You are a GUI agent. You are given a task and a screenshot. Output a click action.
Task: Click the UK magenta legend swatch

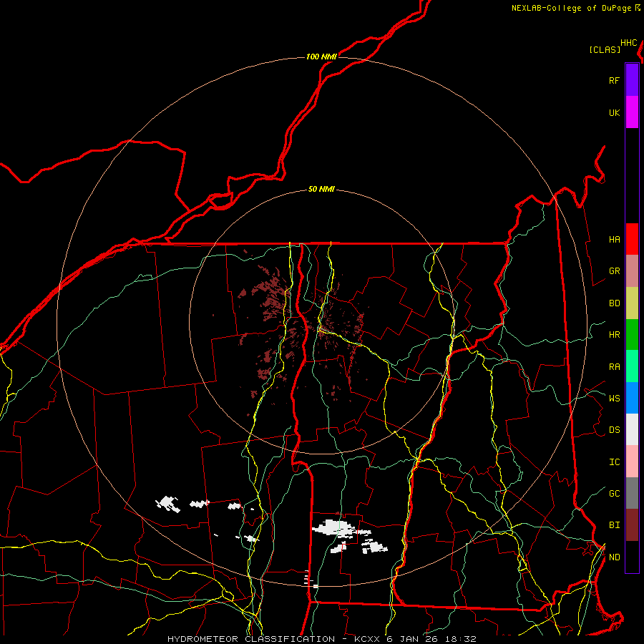tap(632, 112)
